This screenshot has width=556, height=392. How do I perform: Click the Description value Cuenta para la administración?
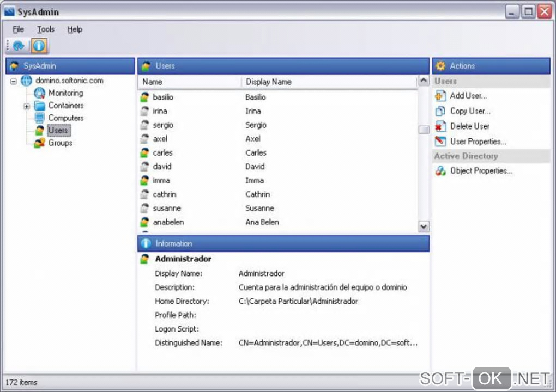tap(322, 287)
